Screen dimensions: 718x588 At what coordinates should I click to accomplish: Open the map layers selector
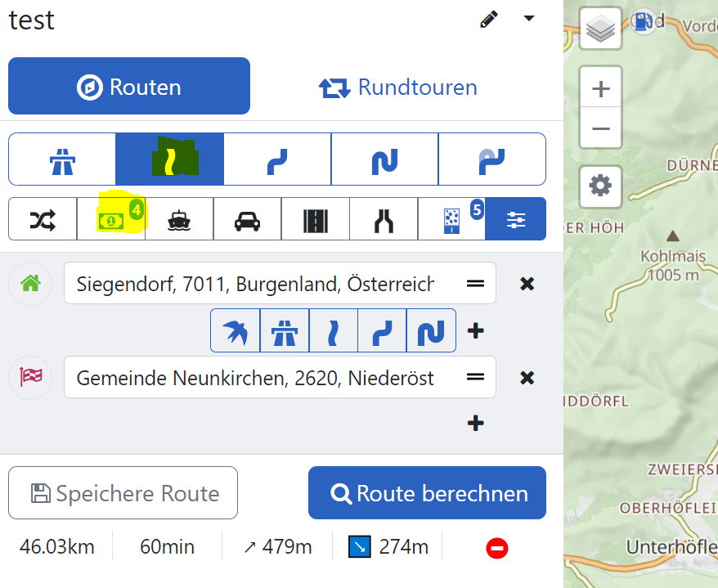600,28
